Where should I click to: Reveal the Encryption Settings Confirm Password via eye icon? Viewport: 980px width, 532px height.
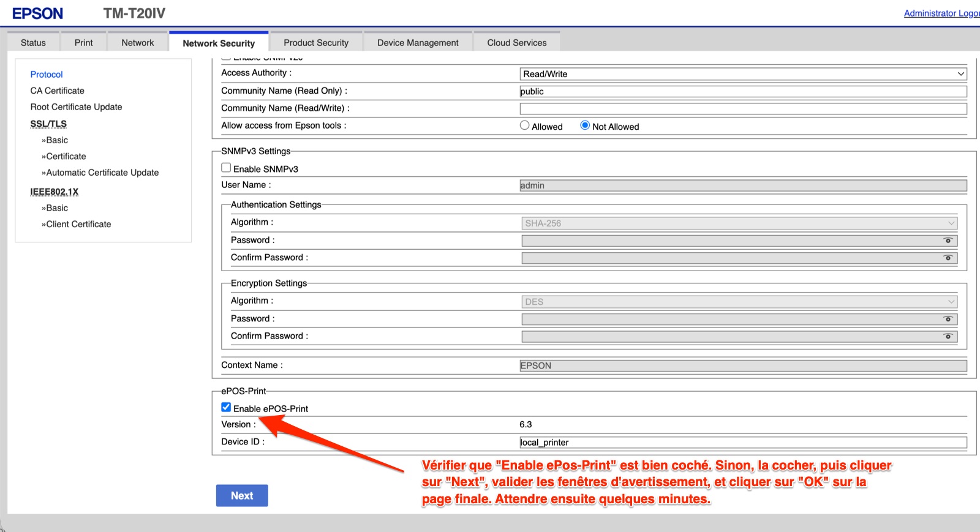click(948, 336)
